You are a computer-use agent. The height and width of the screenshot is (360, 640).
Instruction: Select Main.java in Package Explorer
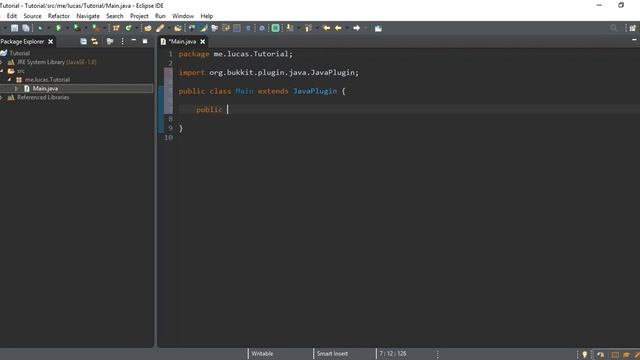pyautogui.click(x=45, y=89)
